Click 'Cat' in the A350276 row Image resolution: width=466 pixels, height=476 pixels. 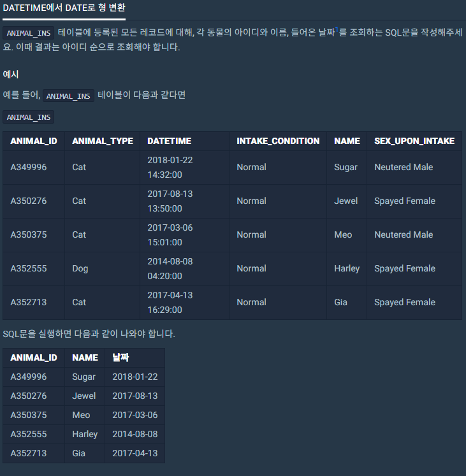79,201
